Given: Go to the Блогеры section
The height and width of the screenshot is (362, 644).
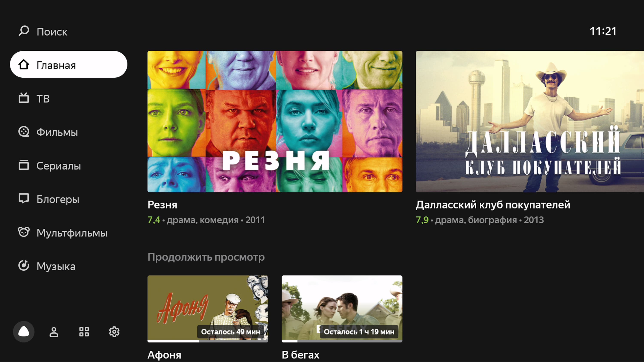Looking at the screenshot, I should (58, 199).
